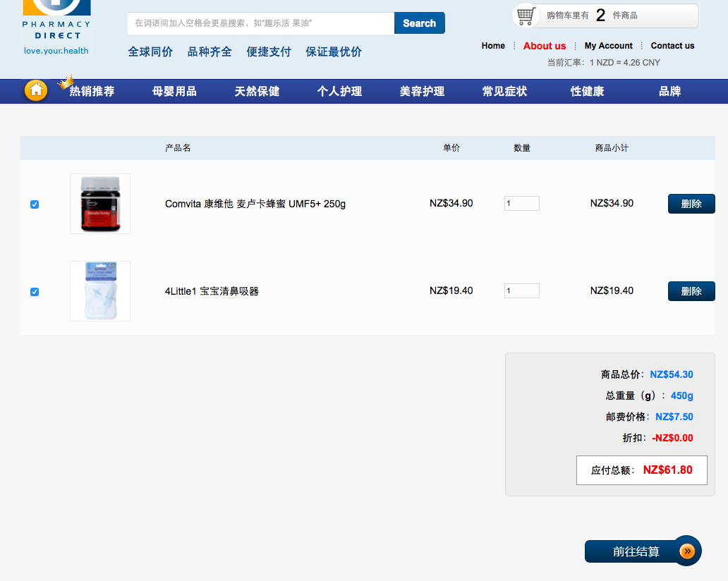Edit quantity field for Comvita honey

click(x=522, y=203)
